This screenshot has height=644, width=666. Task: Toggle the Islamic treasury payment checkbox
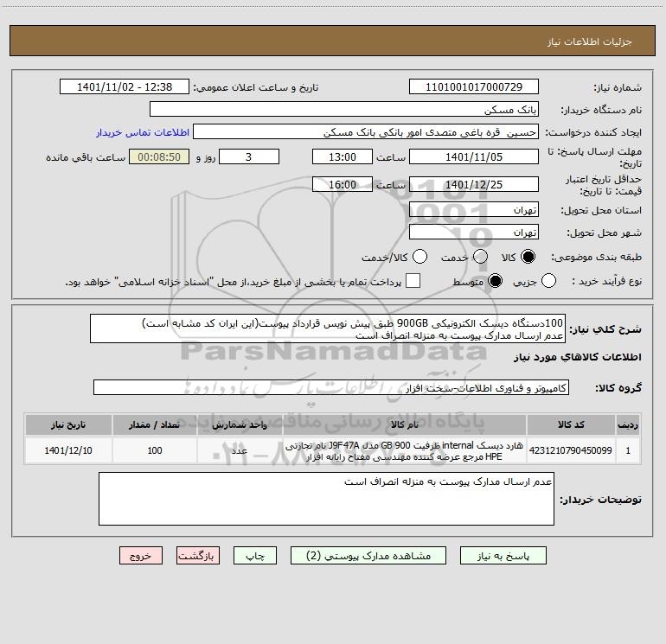coord(413,281)
